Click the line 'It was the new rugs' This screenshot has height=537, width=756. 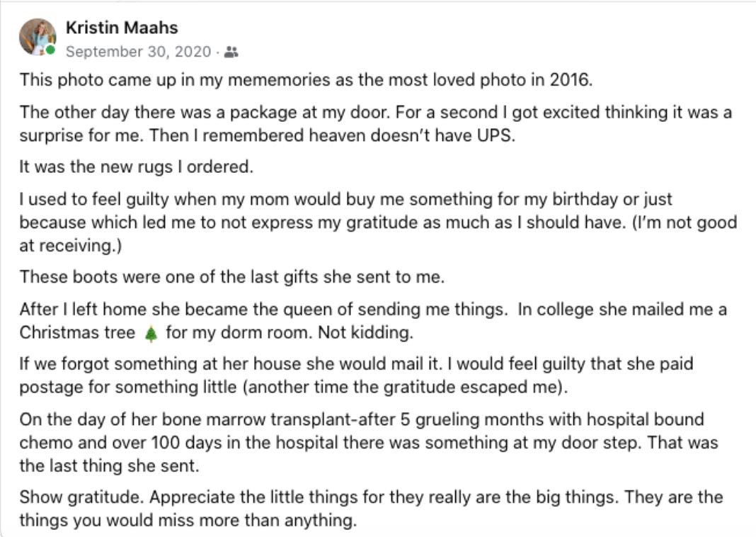136,167
